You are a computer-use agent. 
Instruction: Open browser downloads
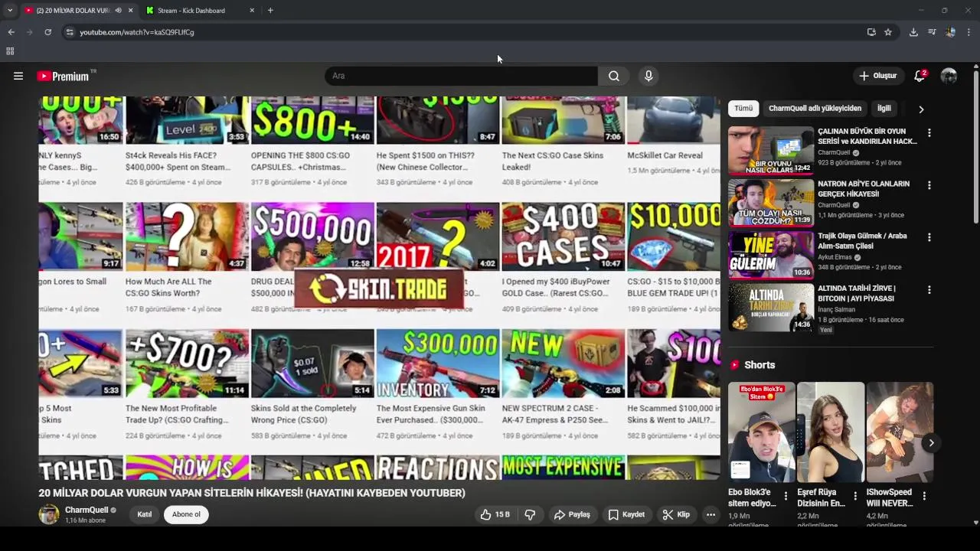tap(913, 32)
